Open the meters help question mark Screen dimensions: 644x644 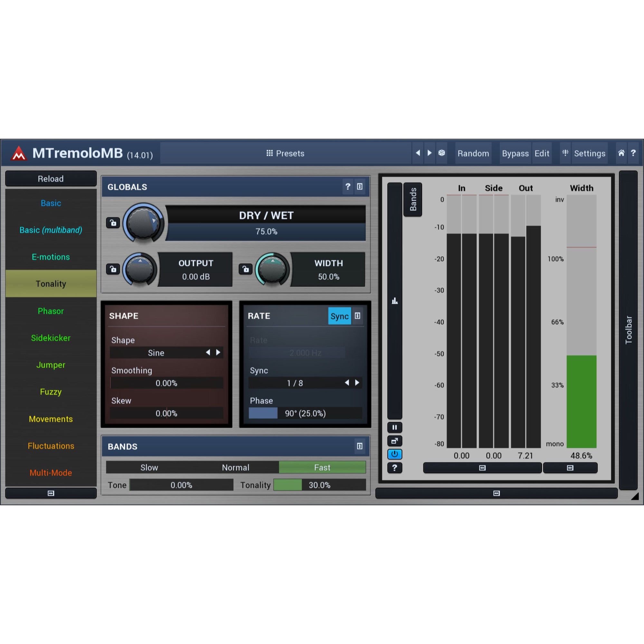click(395, 468)
